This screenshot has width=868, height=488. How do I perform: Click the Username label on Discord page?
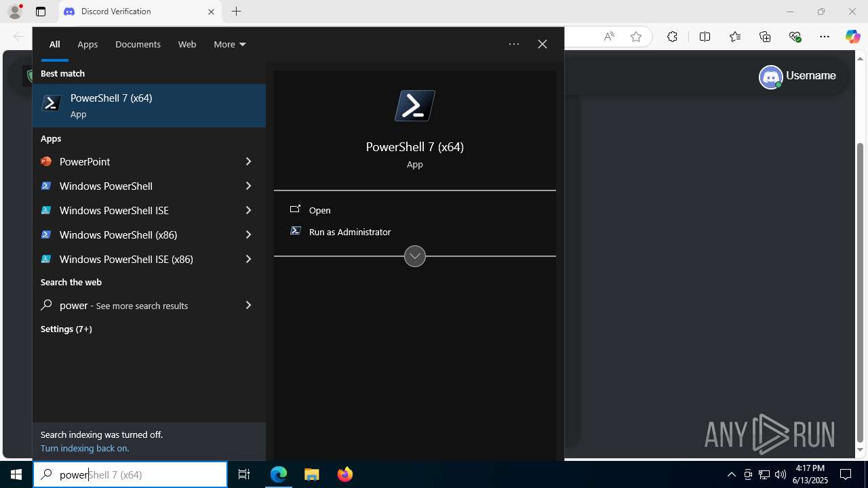coord(811,76)
